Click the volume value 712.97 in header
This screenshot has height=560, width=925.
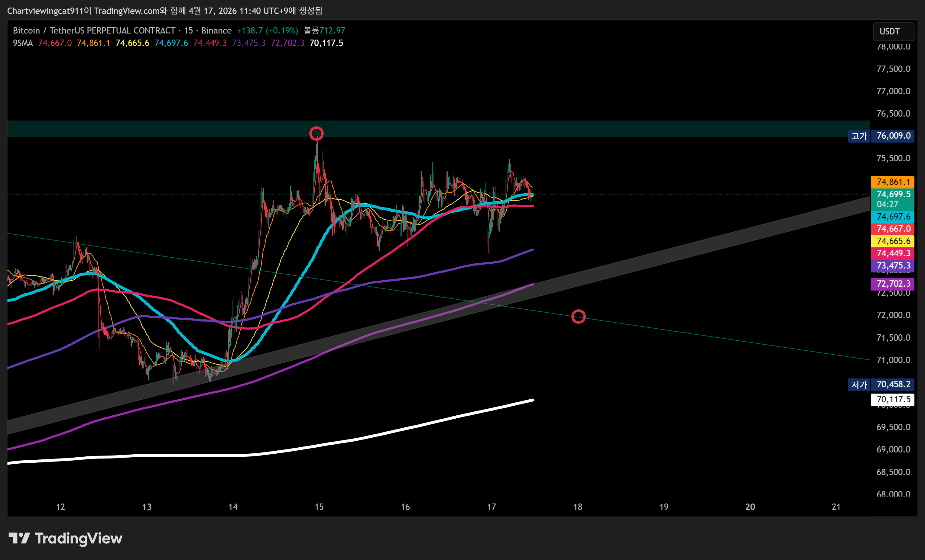coord(332,31)
